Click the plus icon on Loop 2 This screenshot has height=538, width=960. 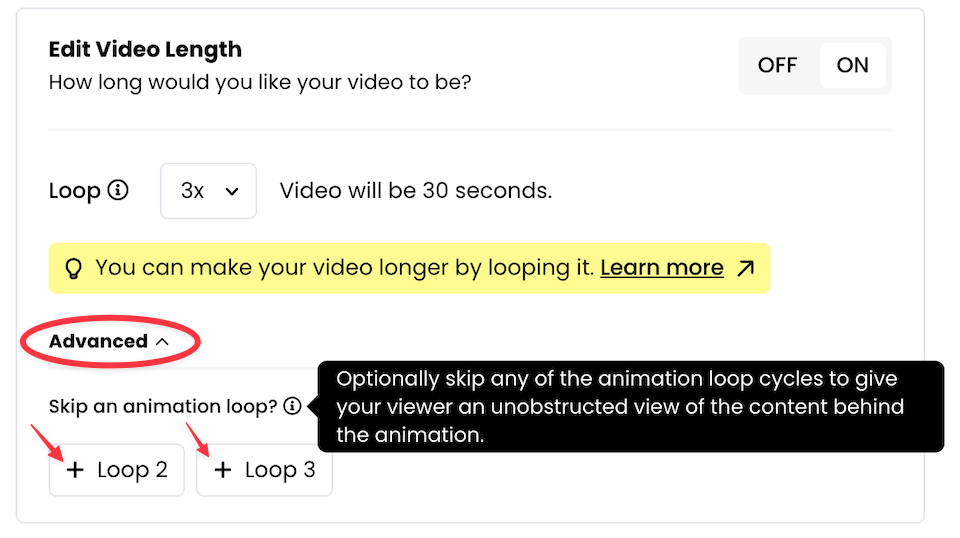75,469
